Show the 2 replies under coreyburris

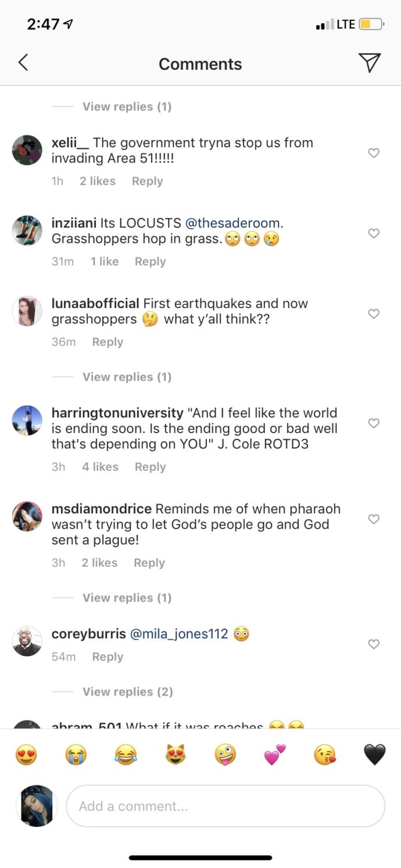pyautogui.click(x=127, y=691)
